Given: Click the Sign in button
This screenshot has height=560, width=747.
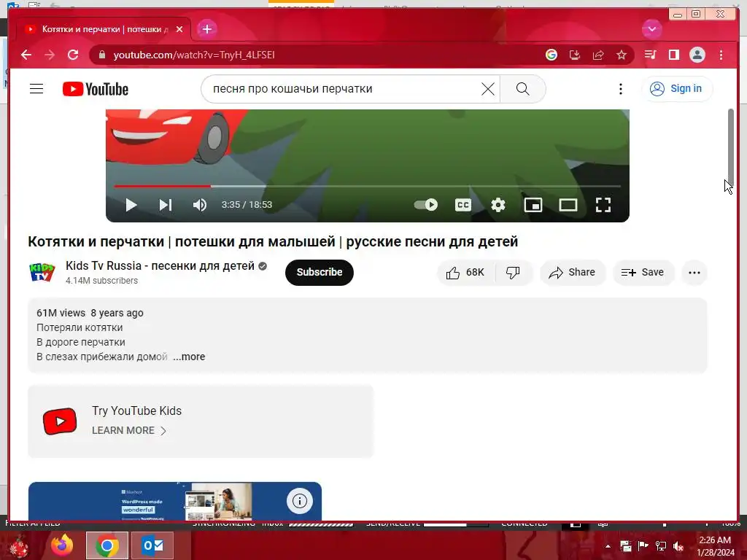Looking at the screenshot, I should pyautogui.click(x=677, y=88).
